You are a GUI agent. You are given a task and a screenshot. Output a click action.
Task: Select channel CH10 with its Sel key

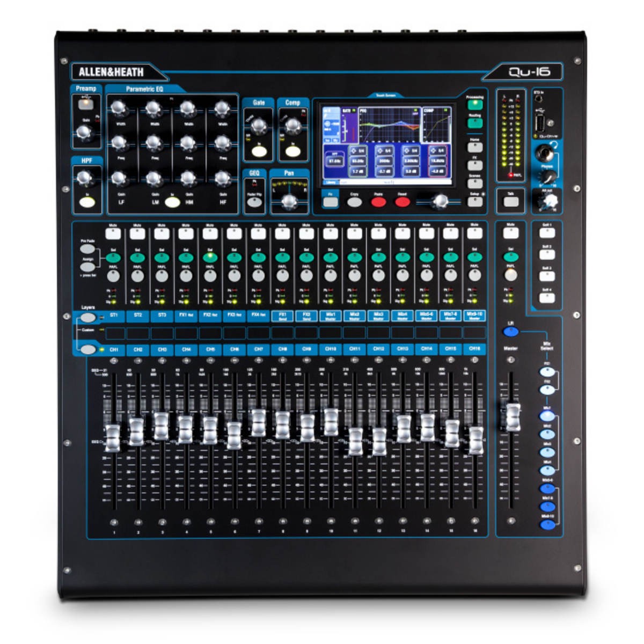pos(330,258)
